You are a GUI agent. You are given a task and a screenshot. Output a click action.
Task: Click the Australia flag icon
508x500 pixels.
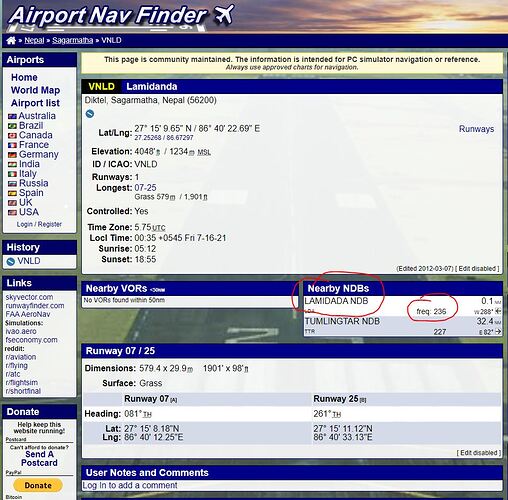(12, 116)
